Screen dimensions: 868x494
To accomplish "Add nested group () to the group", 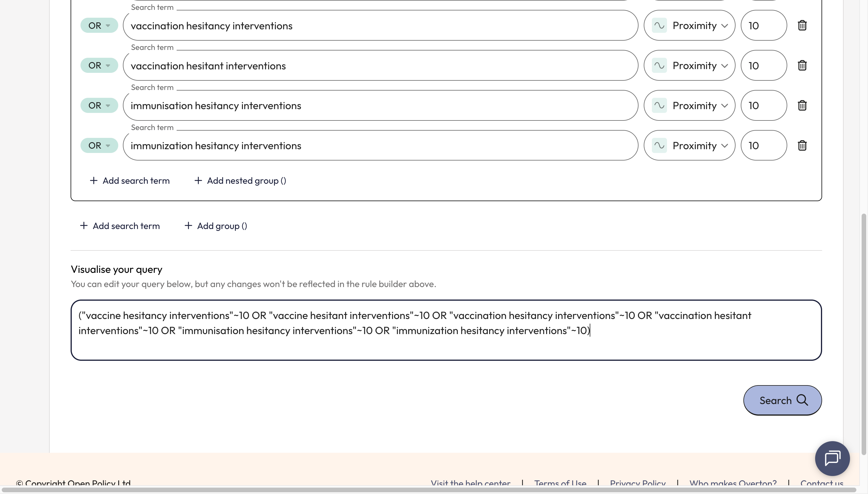I will click(240, 181).
